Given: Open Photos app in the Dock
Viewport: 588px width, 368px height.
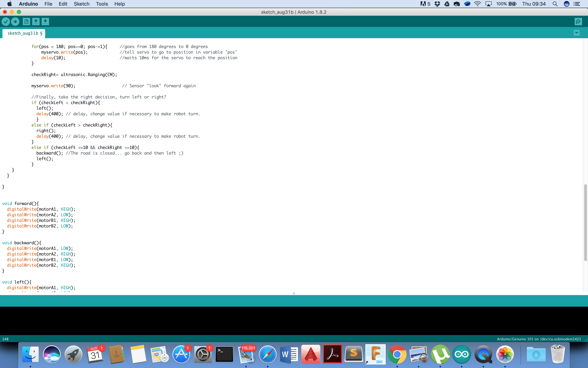Looking at the screenshot, I should [505, 354].
